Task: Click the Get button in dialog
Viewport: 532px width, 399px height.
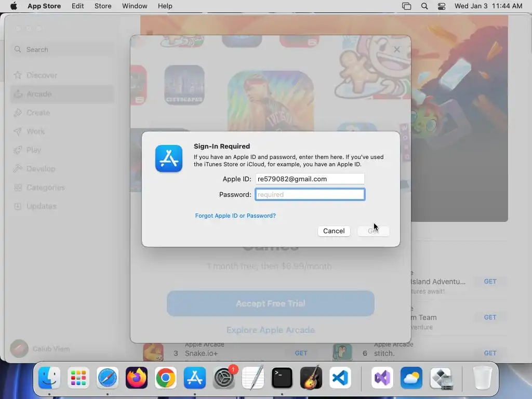Action: 373,231
